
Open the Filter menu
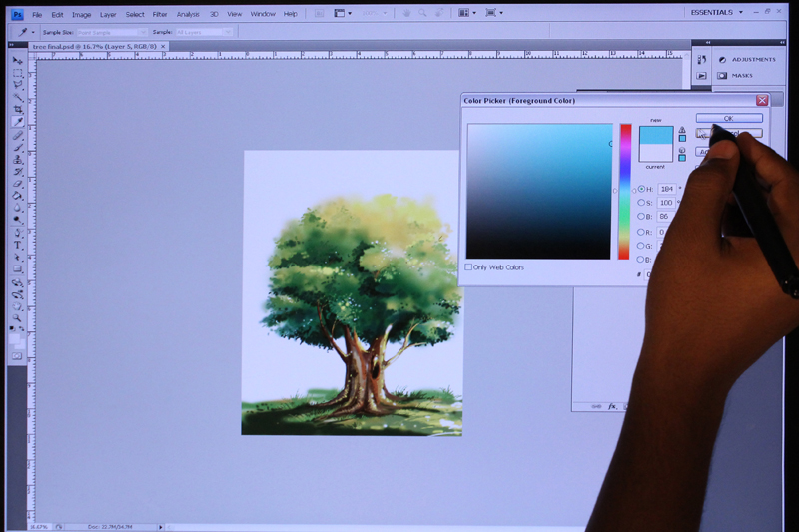160,14
